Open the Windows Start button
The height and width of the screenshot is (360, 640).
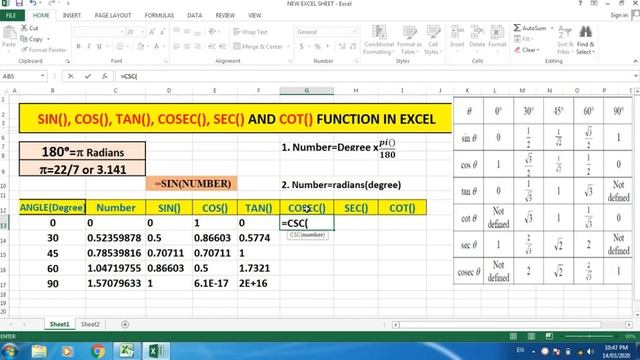(10, 351)
